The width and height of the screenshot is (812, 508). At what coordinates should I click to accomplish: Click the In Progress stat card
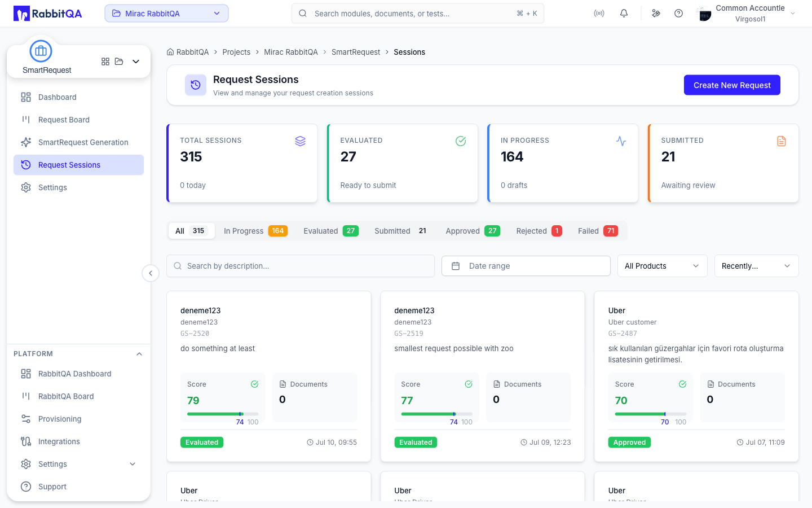point(563,163)
